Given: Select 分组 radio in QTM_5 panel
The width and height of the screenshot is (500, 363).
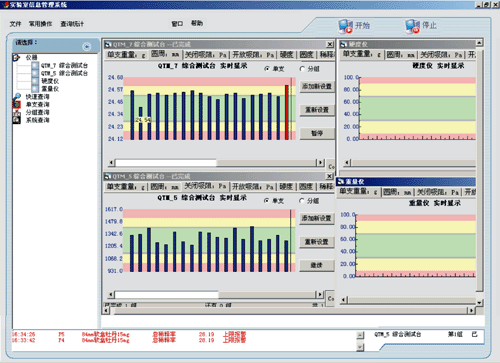Looking at the screenshot, I should (302, 201).
